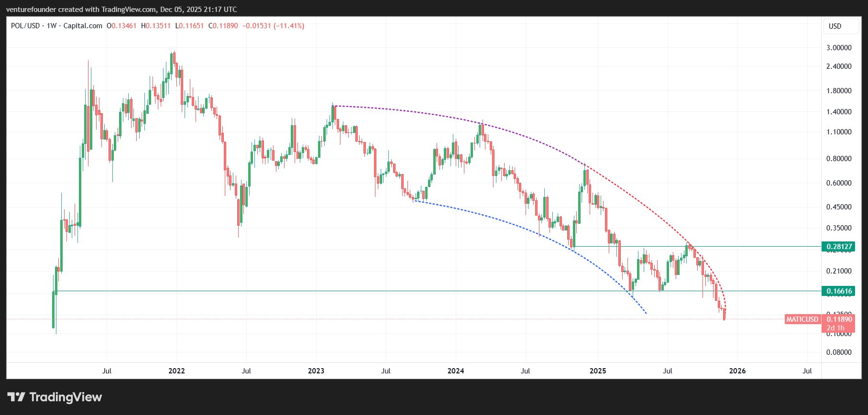Screen dimensions: 868x415
Task: Click the POL/USD symbol name in legend
Action: pyautogui.click(x=25, y=26)
